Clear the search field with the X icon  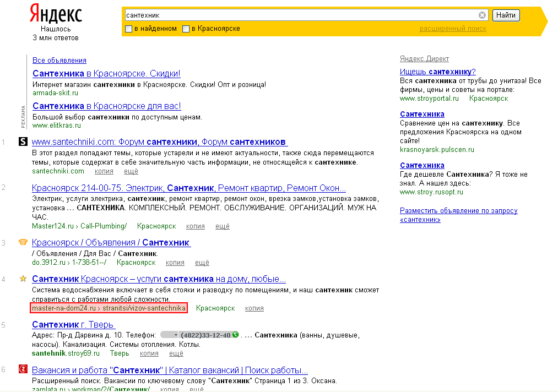[x=482, y=15]
